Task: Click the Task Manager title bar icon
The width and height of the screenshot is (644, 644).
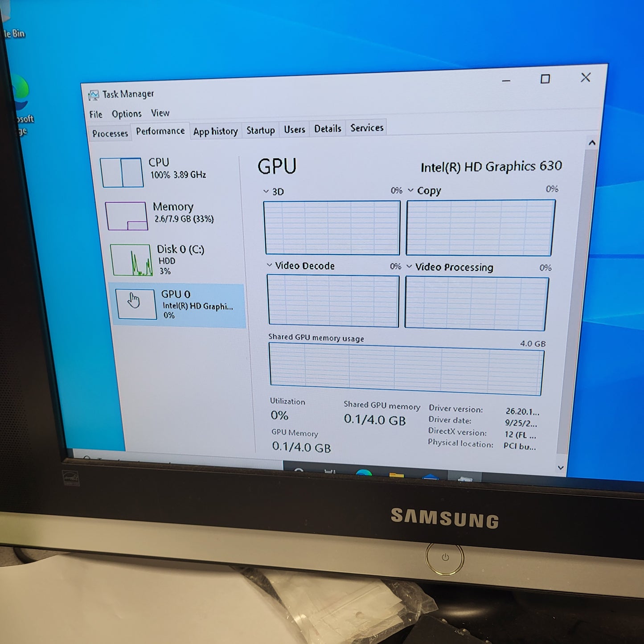Action: pyautogui.click(x=94, y=95)
